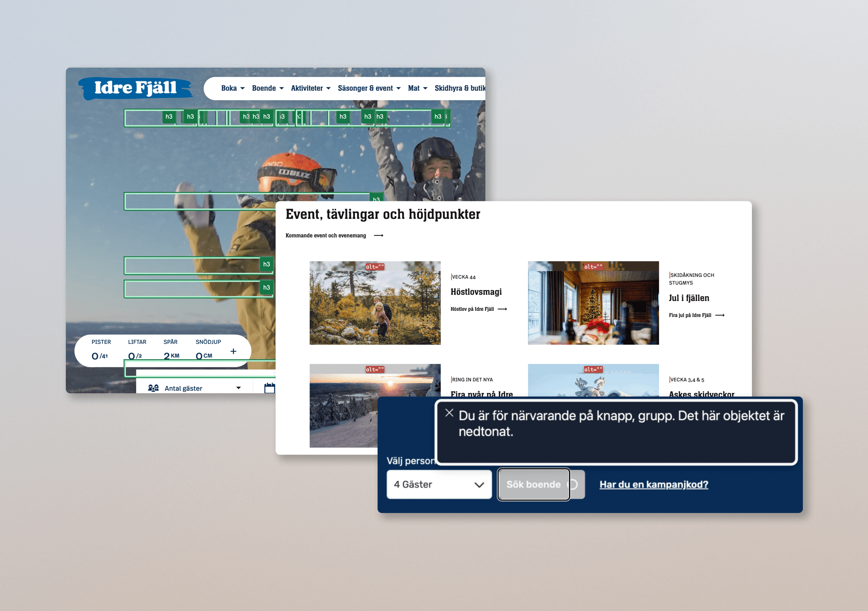Click the RING IN DET NYA label
This screenshot has width=868, height=611.
472,379
